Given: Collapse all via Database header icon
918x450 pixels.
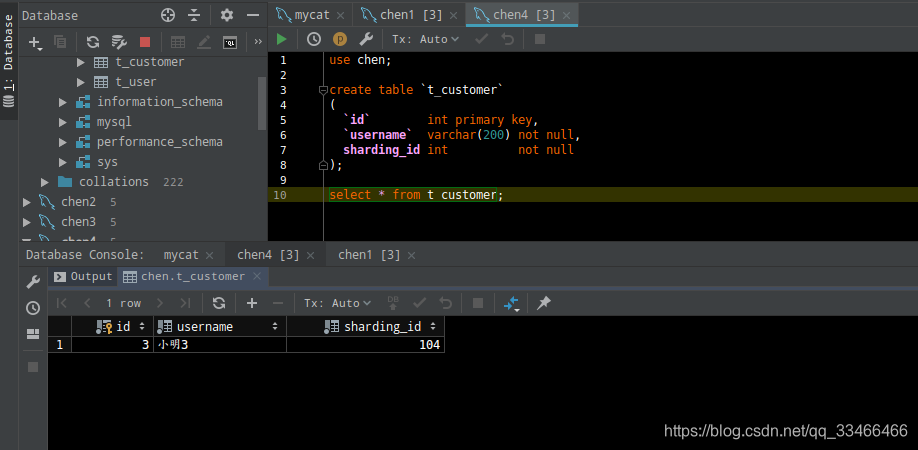Looking at the screenshot, I should tap(194, 16).
